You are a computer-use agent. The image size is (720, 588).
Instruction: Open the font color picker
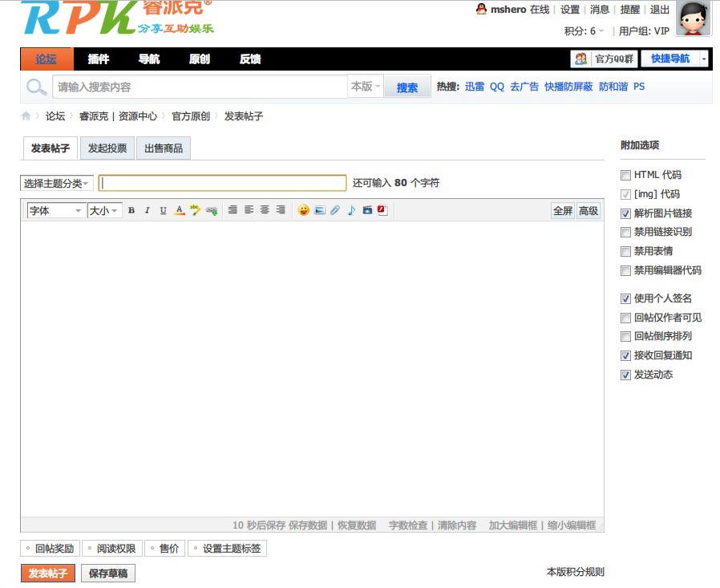point(180,210)
